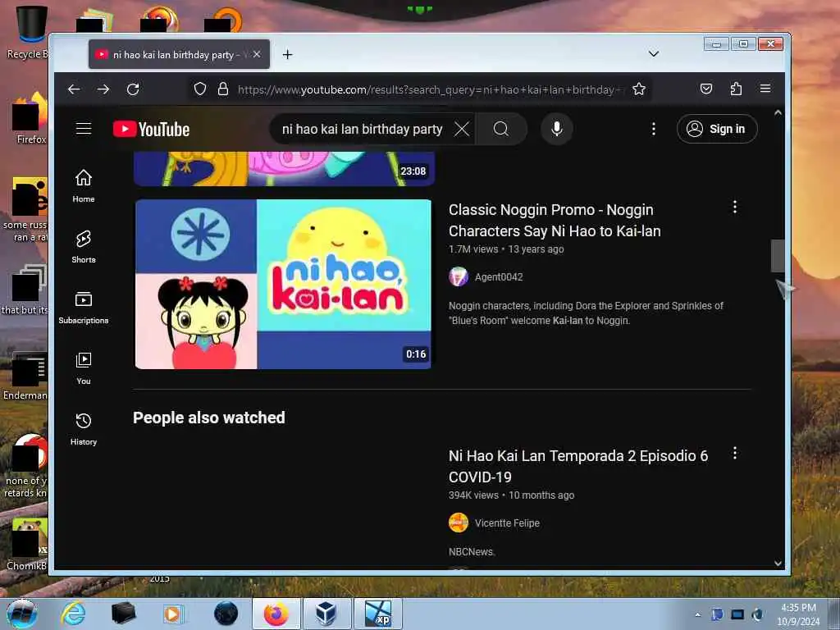Open the Pocket save icon in toolbar
The width and height of the screenshot is (840, 630).
pos(706,89)
